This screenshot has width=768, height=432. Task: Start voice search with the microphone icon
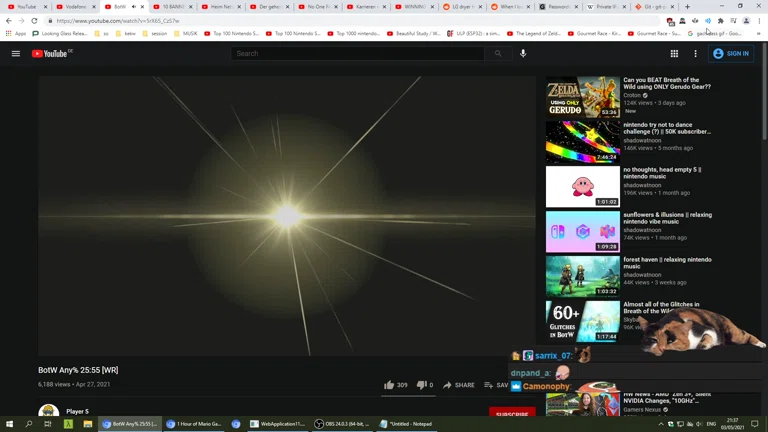523,54
